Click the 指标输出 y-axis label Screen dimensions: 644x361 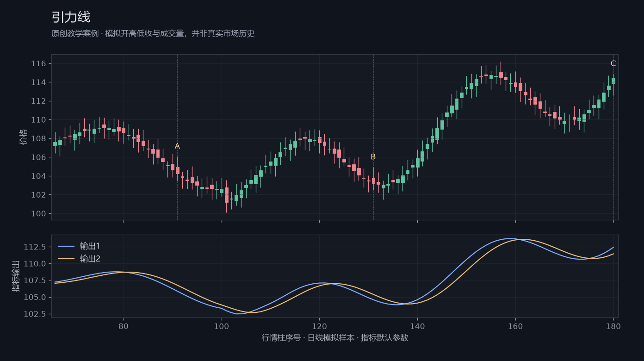point(16,276)
